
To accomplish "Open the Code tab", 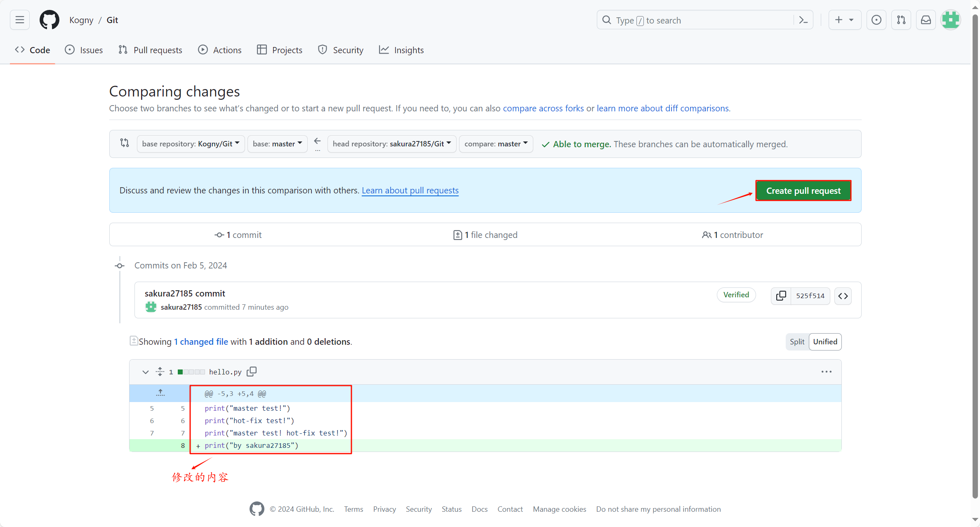I will pos(33,50).
